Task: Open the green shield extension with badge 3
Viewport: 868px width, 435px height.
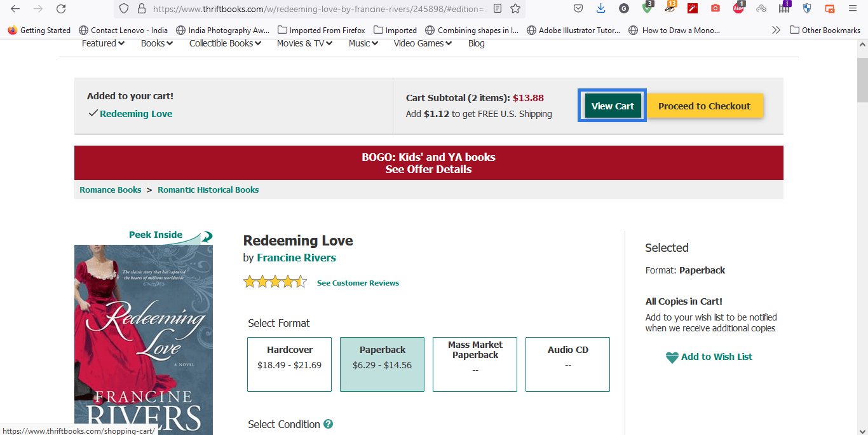Action: [x=647, y=8]
